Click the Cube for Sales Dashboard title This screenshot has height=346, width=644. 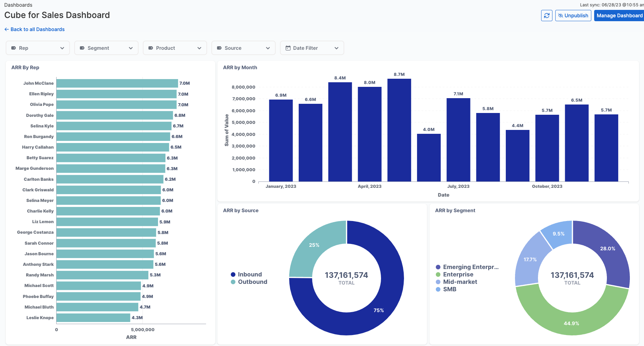57,15
